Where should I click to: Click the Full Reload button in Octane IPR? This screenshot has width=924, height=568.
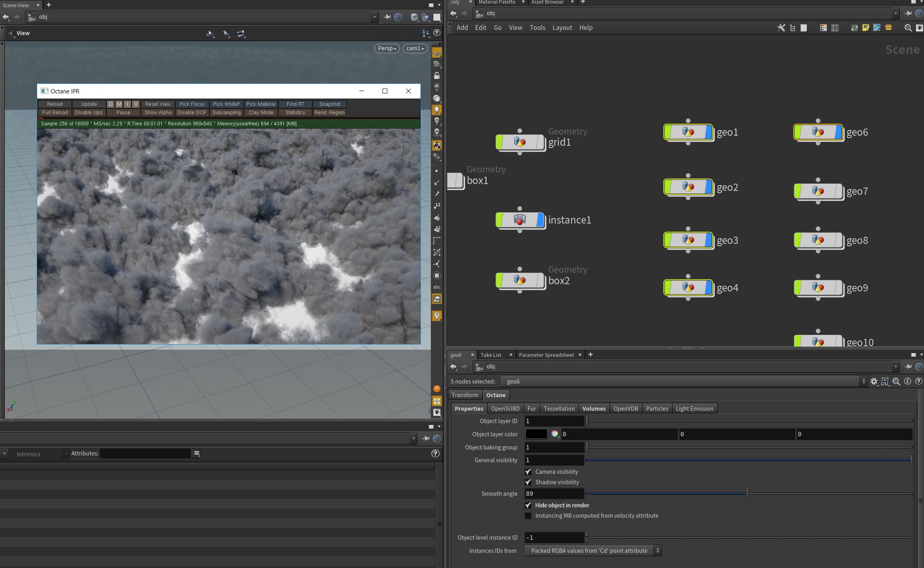(55, 113)
